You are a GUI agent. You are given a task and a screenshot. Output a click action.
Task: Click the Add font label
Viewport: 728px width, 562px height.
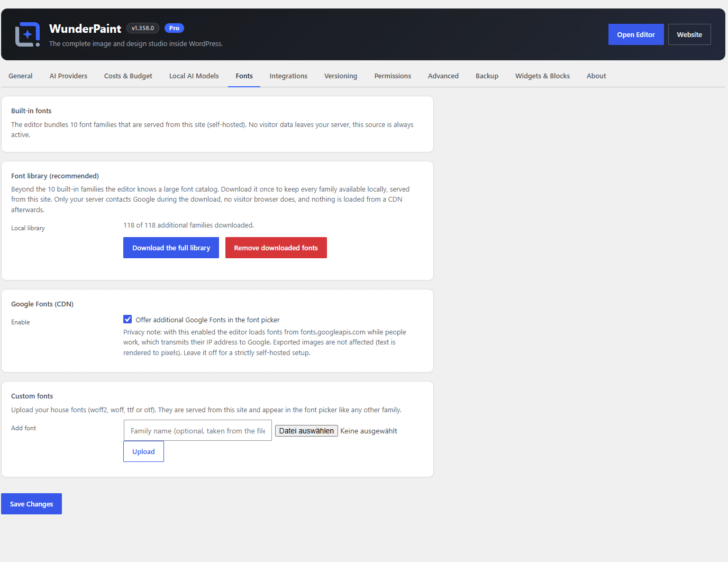[x=24, y=428]
